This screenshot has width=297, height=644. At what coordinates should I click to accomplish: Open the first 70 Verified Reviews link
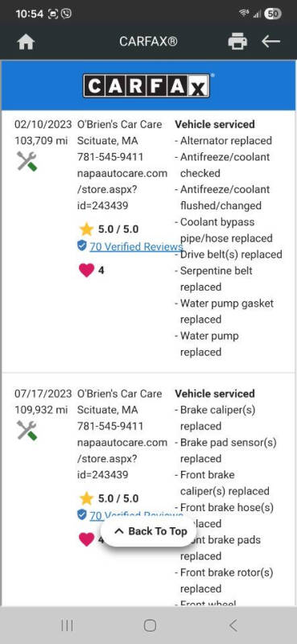tap(136, 246)
